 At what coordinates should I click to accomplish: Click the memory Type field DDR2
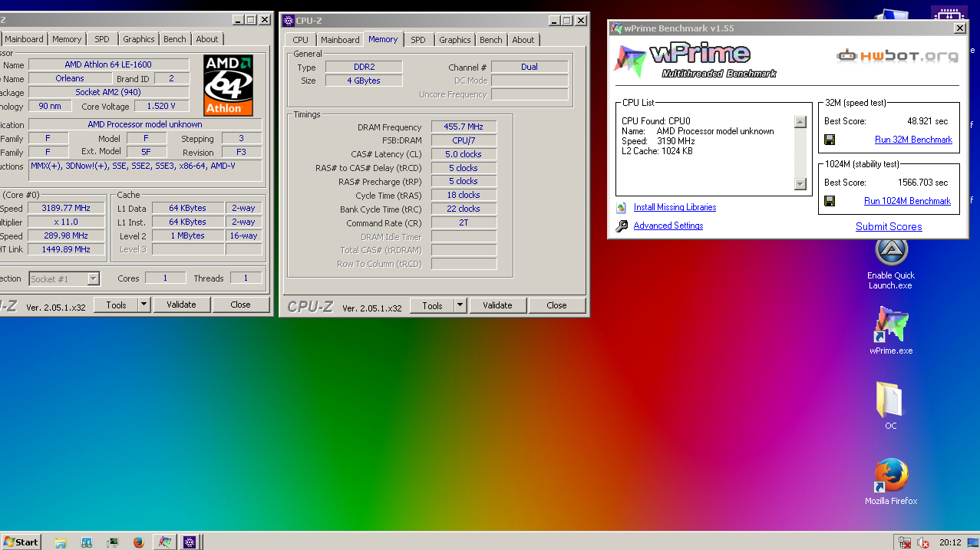(x=363, y=67)
